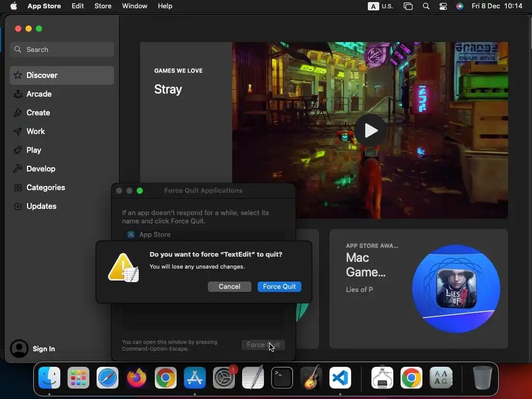
Task: Click the App Store search field
Action: 62,49
